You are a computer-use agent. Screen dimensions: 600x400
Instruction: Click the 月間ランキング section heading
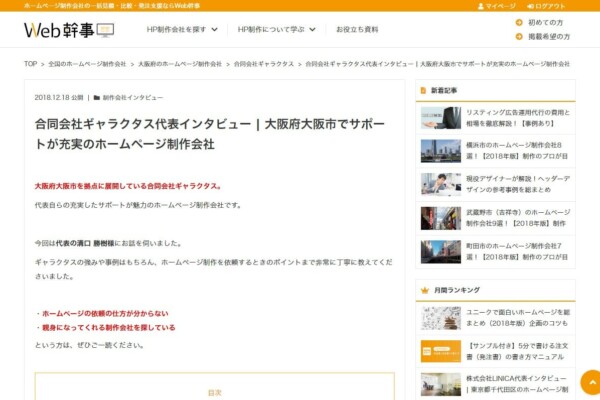457,290
